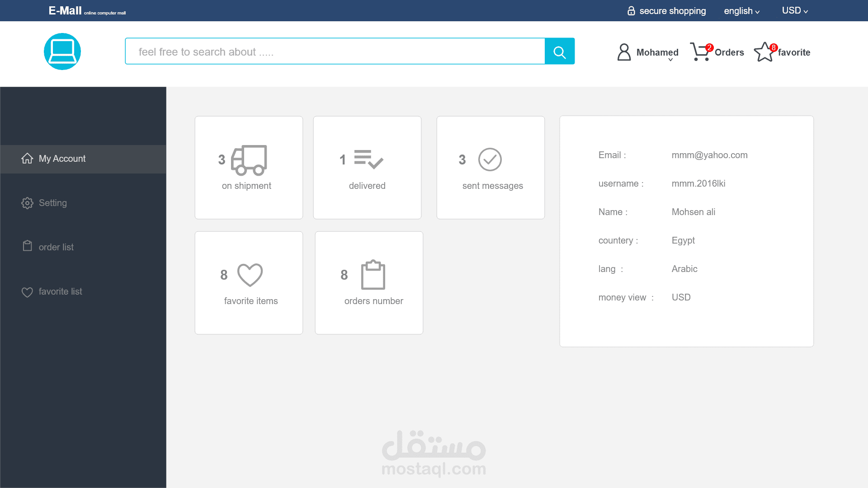Screen dimensions: 868x488
Task: Click the sent messages checkmark circle icon
Action: coord(490,160)
